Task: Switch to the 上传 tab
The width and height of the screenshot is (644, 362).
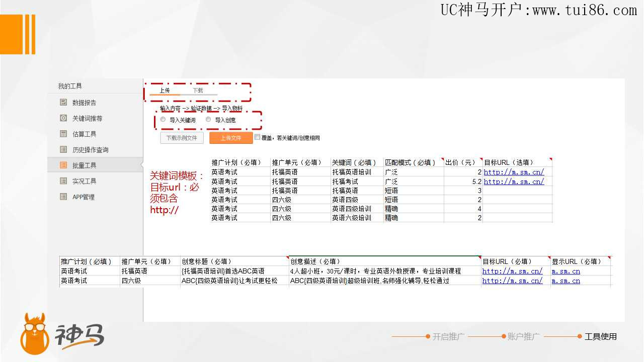Action: click(x=165, y=90)
